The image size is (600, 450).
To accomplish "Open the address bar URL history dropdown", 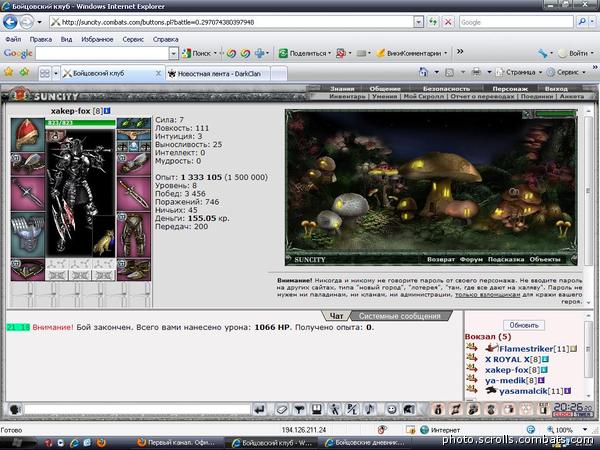I will pos(418,22).
